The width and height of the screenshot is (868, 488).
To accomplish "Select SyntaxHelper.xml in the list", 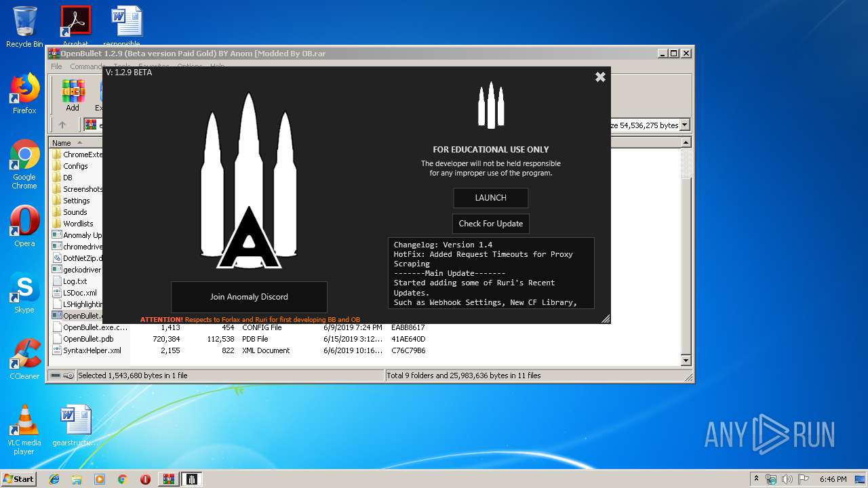I will click(86, 350).
